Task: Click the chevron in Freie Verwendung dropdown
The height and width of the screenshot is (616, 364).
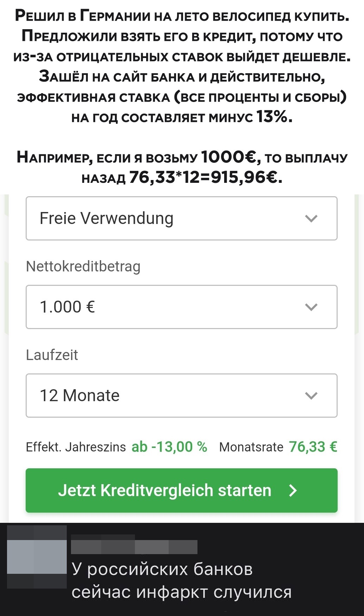Action: tap(311, 218)
